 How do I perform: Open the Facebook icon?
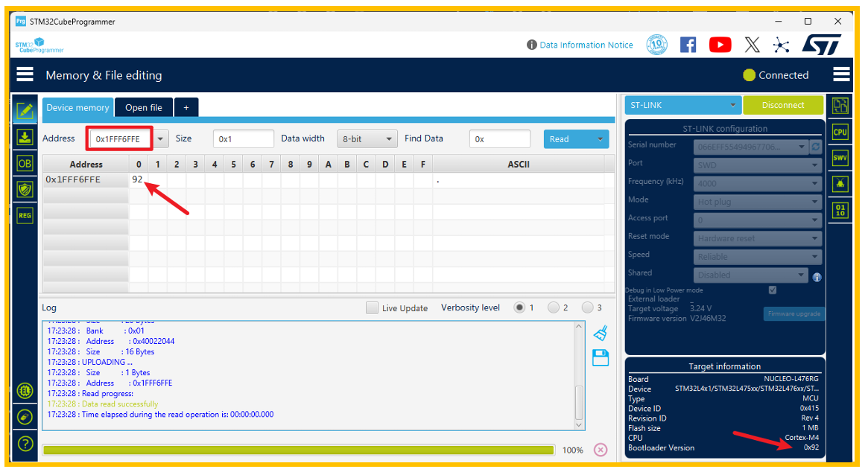pyautogui.click(x=688, y=45)
